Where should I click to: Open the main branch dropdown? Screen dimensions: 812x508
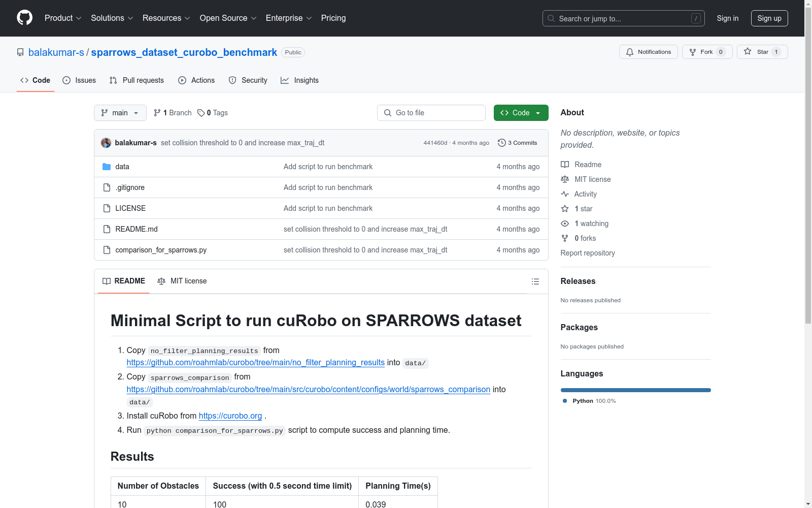pyautogui.click(x=120, y=113)
